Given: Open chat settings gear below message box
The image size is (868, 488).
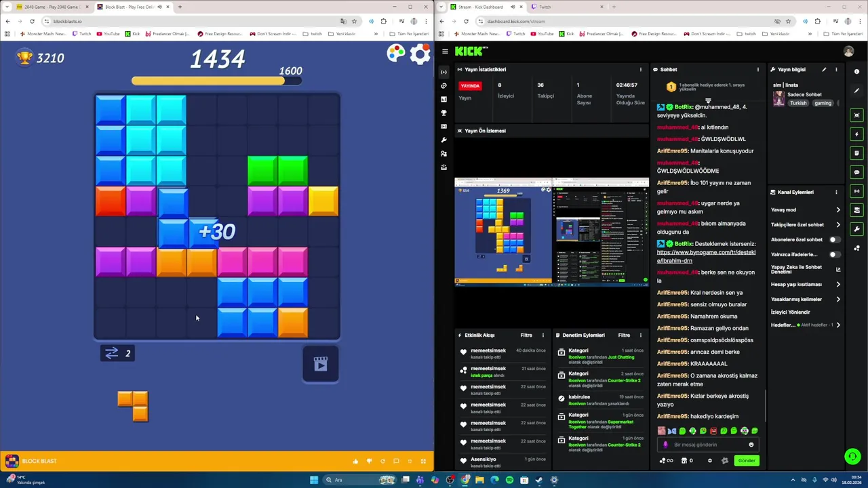Looking at the screenshot, I should [x=710, y=460].
